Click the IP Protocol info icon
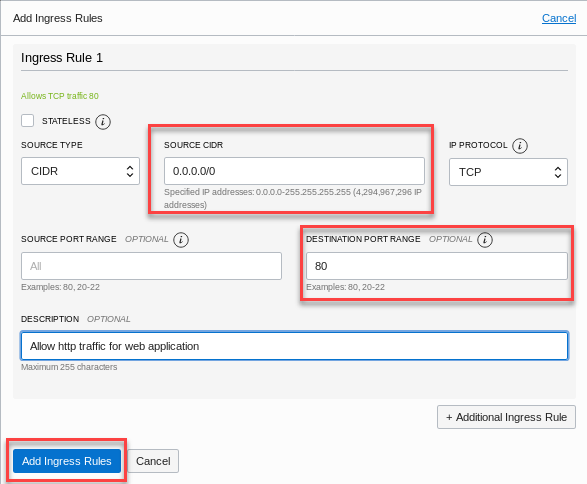 click(x=520, y=146)
